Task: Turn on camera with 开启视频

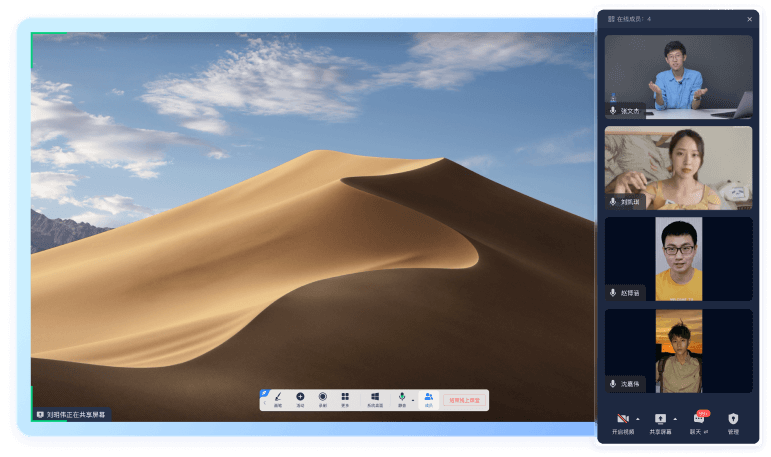Action: coord(622,421)
